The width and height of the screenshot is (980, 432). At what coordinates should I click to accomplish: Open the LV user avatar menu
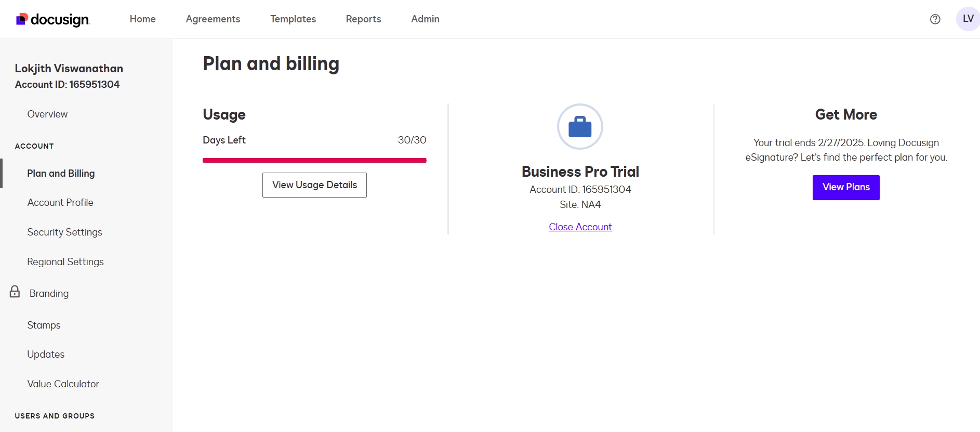968,19
